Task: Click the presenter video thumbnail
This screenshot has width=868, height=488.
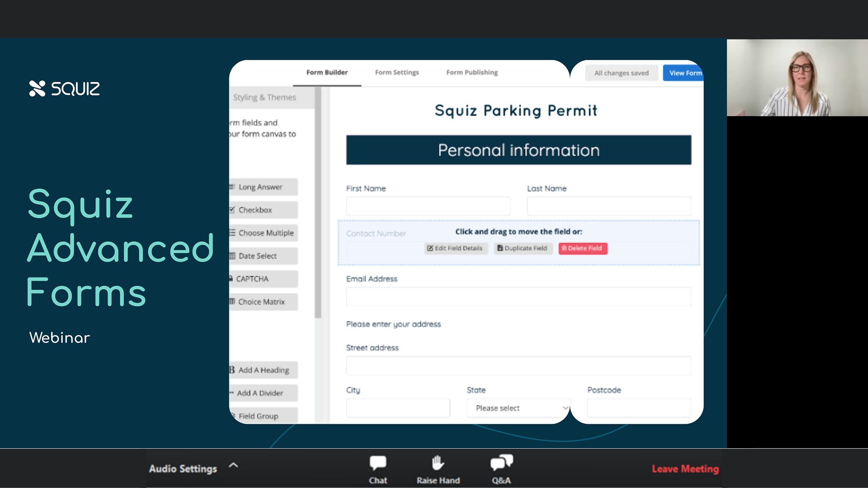Action: coord(797,78)
